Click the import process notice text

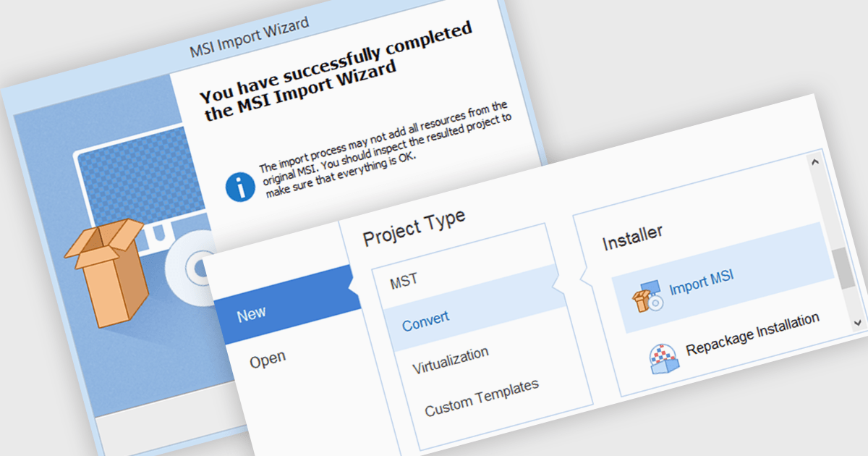click(x=386, y=150)
